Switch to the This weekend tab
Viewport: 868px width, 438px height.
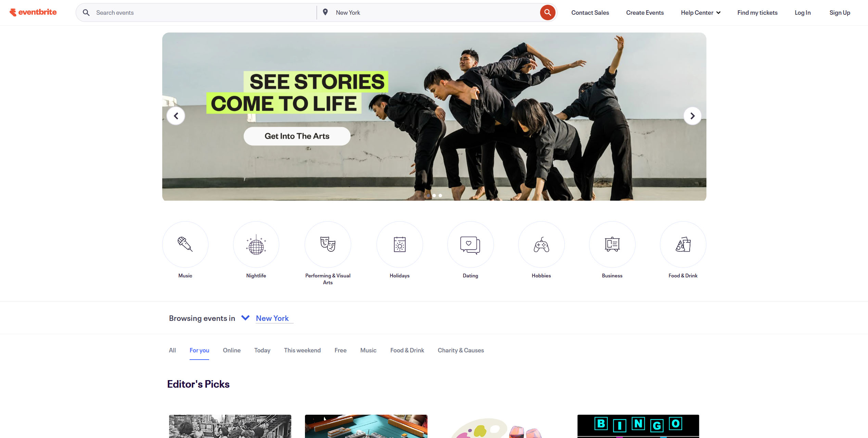302,350
